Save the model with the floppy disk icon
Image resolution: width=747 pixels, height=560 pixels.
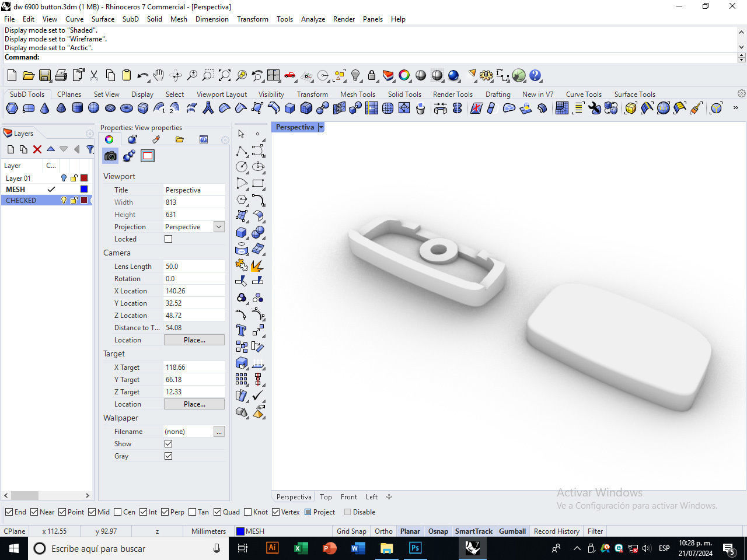pos(44,75)
